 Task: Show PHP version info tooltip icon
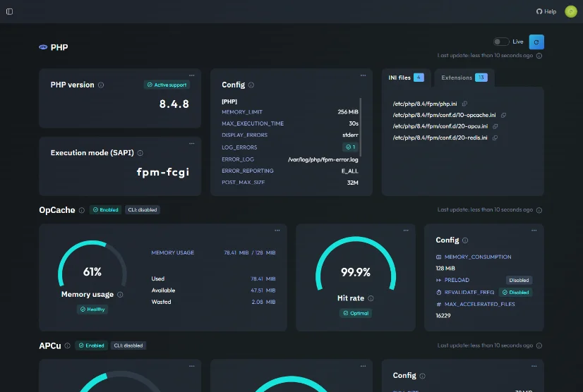101,85
